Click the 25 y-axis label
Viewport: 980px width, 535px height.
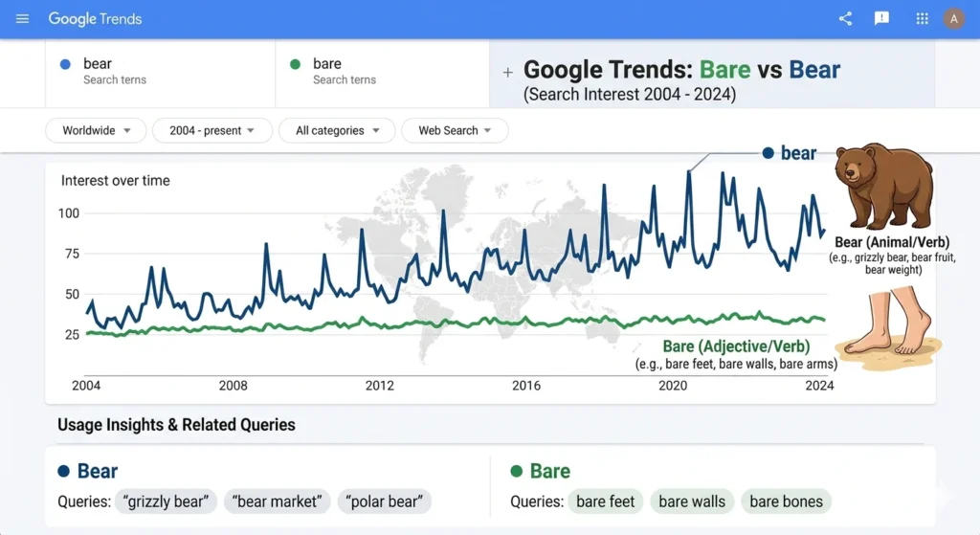click(72, 335)
